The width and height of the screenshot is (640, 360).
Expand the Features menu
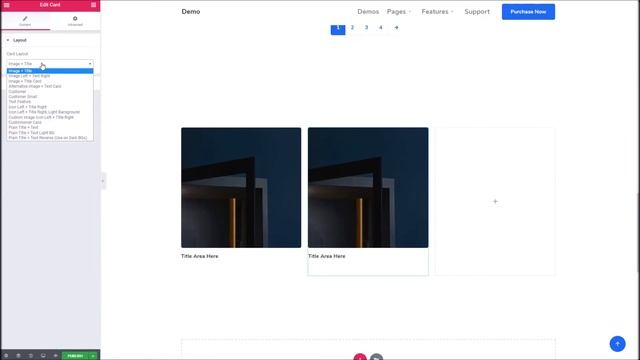click(x=438, y=12)
